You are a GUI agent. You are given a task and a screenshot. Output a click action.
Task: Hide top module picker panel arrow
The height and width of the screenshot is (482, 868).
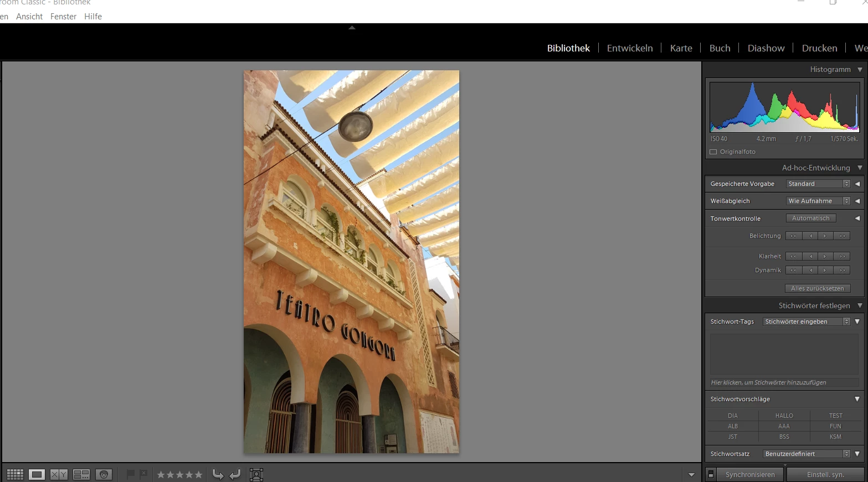(352, 28)
